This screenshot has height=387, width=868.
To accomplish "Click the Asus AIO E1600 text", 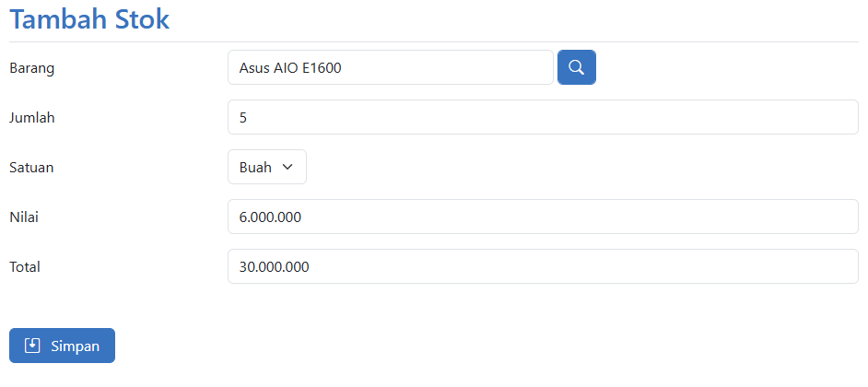I will [x=289, y=67].
